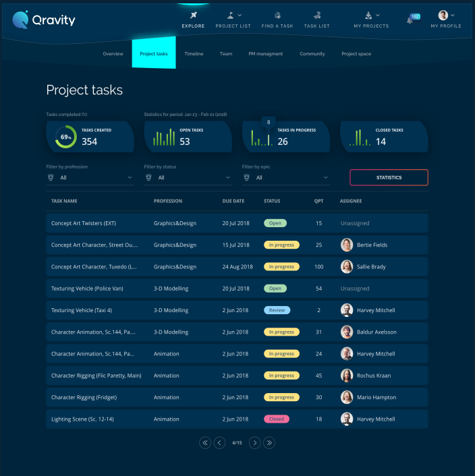Screen dimensions: 475x476
Task: Click the Open Tasks bar chart
Action: 164,138
